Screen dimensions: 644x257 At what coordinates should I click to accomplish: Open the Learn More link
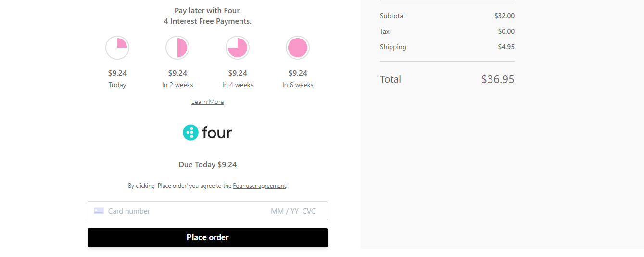click(x=207, y=102)
